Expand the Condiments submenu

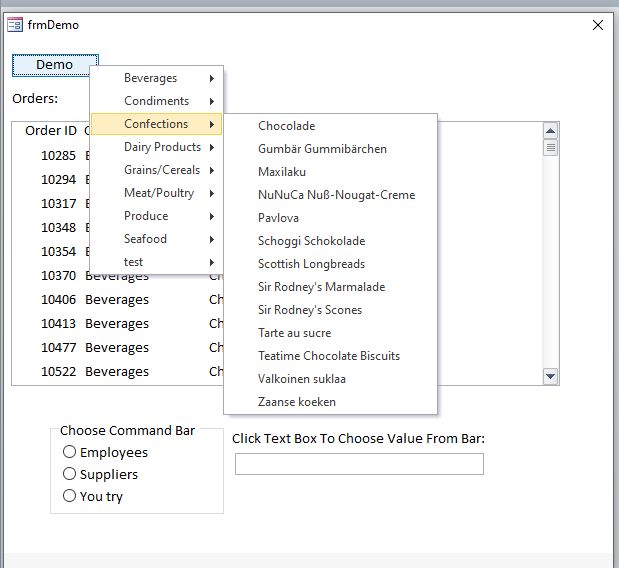click(156, 101)
